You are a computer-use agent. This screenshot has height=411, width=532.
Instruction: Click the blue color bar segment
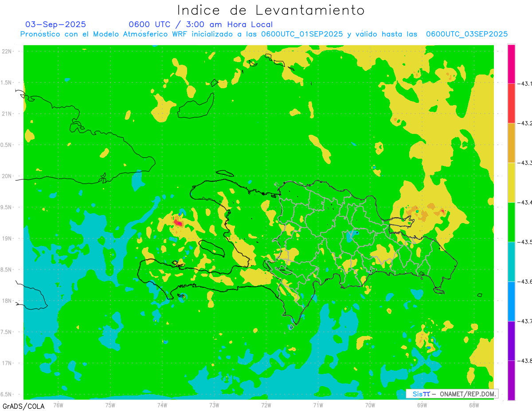511,301
